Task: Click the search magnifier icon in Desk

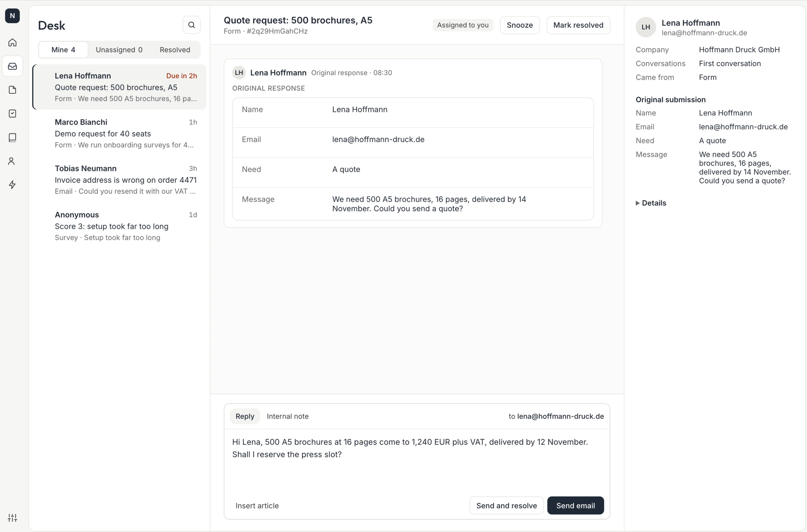Action: [191, 25]
